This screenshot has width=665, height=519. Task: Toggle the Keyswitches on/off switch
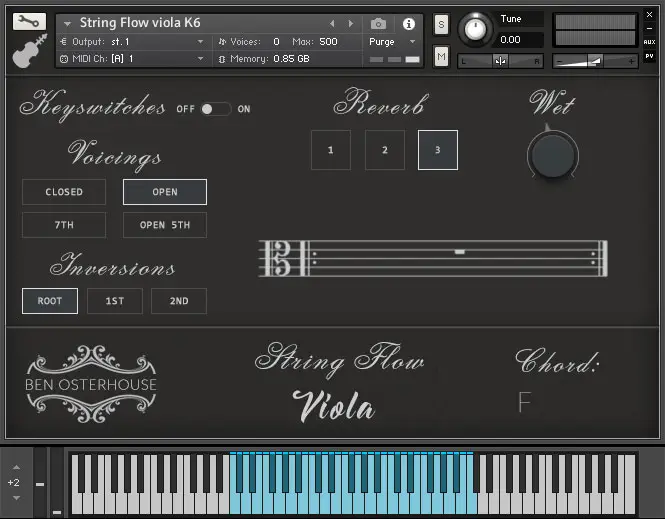(x=215, y=109)
